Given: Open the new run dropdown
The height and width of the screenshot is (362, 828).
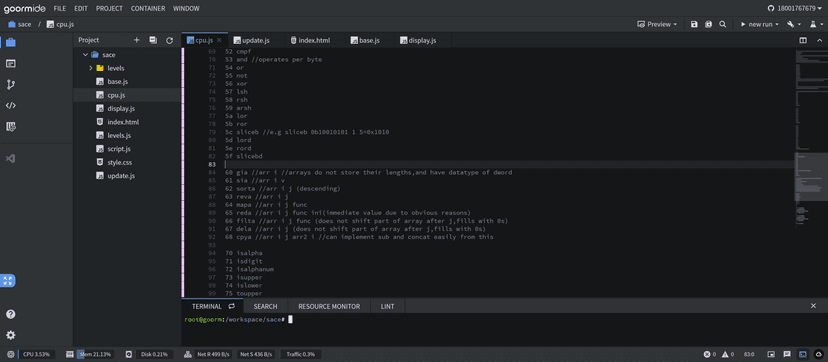Looking at the screenshot, I should 759,24.
